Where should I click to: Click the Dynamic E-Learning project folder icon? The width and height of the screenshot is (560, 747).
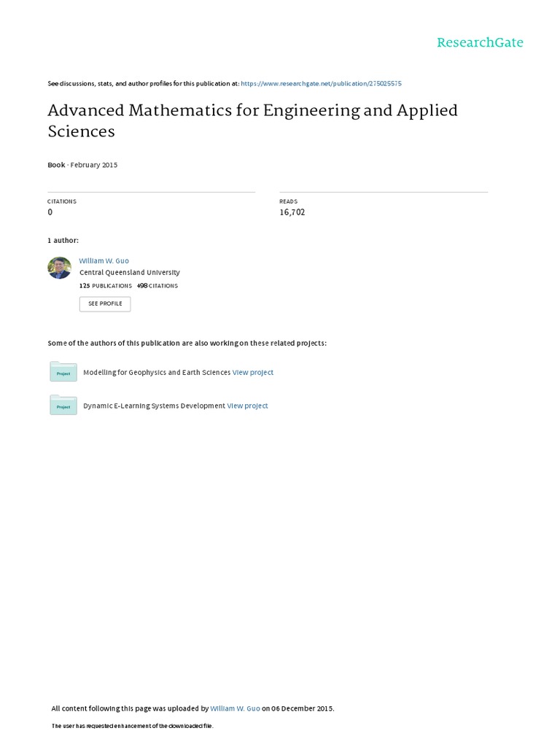[63, 406]
